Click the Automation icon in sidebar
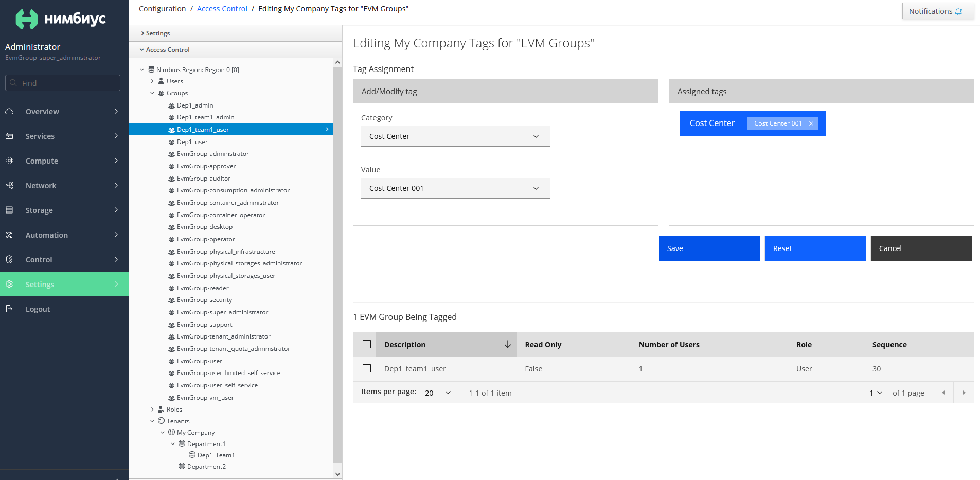Viewport: 980px width, 480px height. [9, 235]
